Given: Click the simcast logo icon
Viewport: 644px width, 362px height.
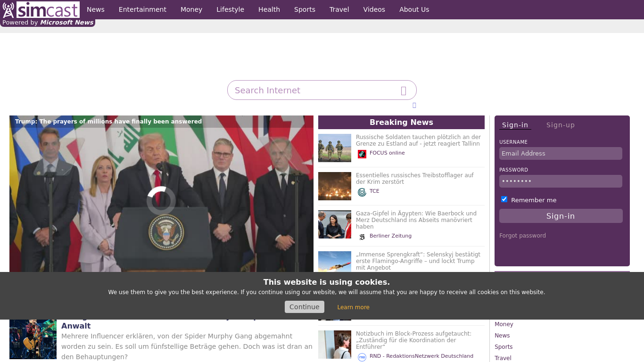Looking at the screenshot, I should (x=8, y=10).
